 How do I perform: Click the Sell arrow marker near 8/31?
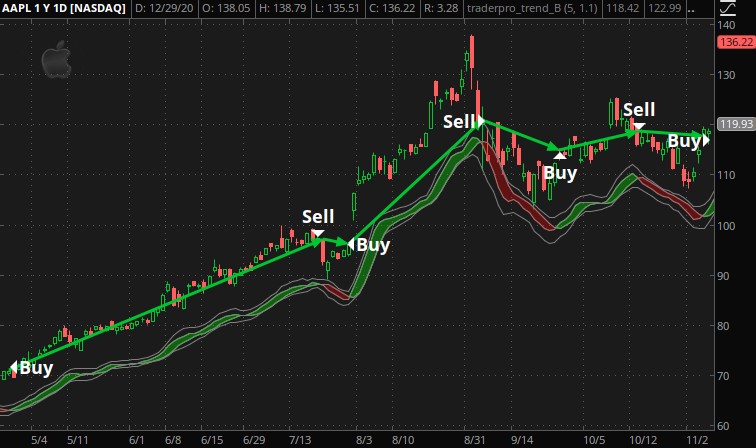click(x=481, y=121)
